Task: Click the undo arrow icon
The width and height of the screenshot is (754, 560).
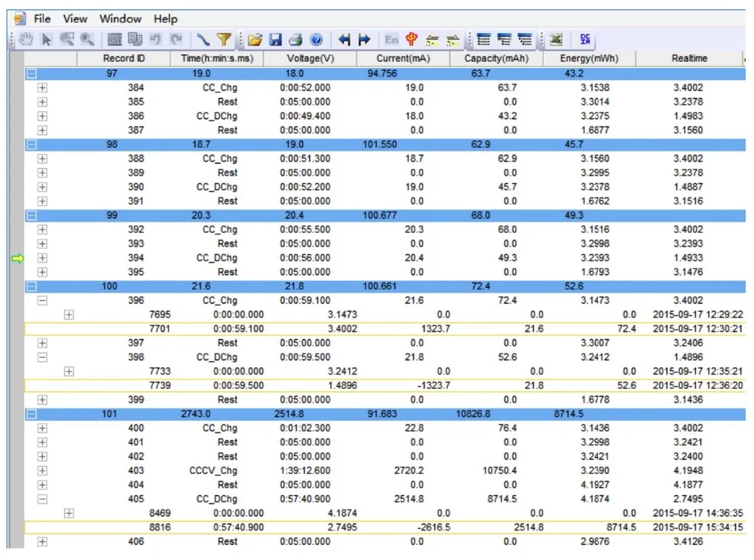Action: [x=155, y=39]
